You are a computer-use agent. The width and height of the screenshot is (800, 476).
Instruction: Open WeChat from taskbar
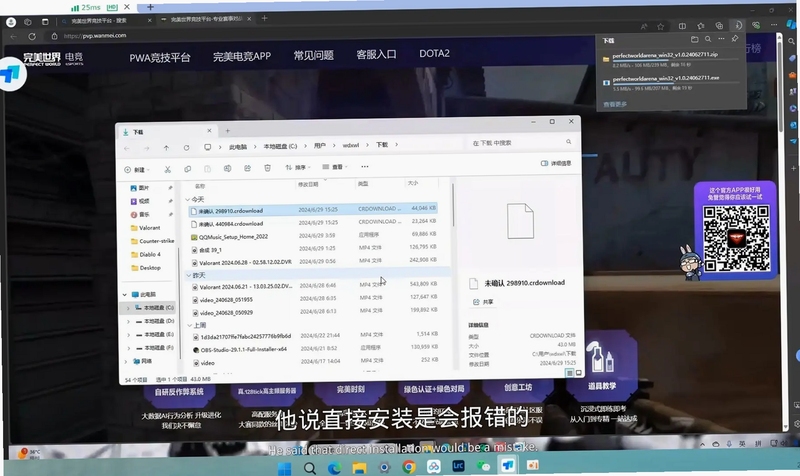pyautogui.click(x=483, y=466)
